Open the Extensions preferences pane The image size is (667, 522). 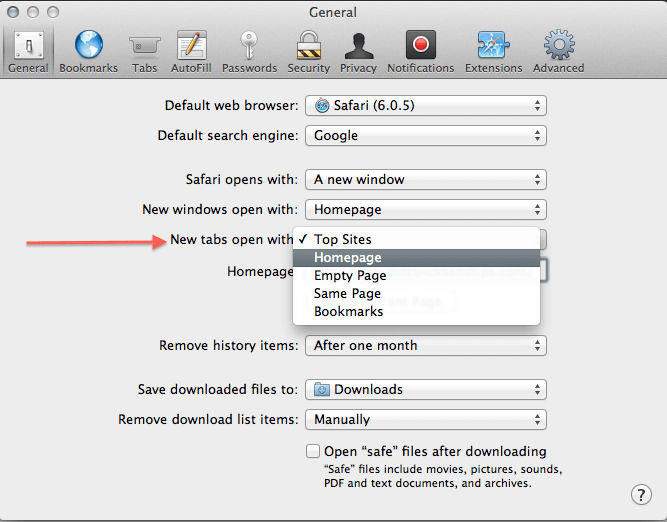(x=493, y=52)
